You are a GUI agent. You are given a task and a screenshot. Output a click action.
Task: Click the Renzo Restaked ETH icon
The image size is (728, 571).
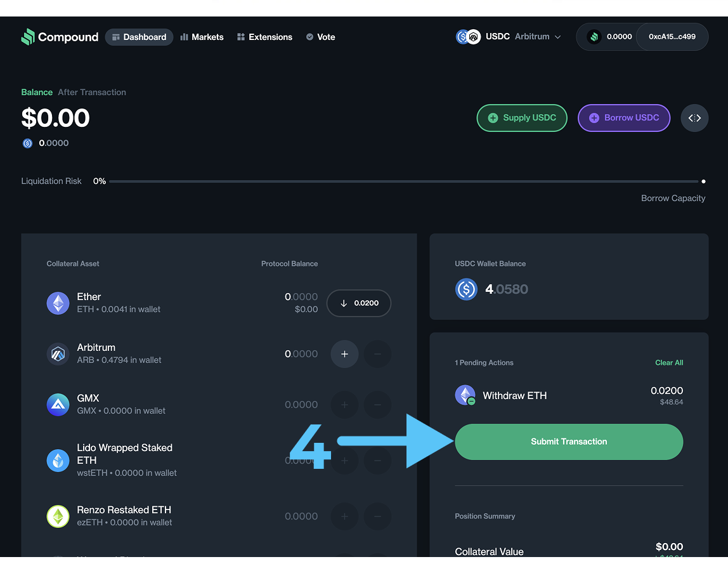[58, 516]
